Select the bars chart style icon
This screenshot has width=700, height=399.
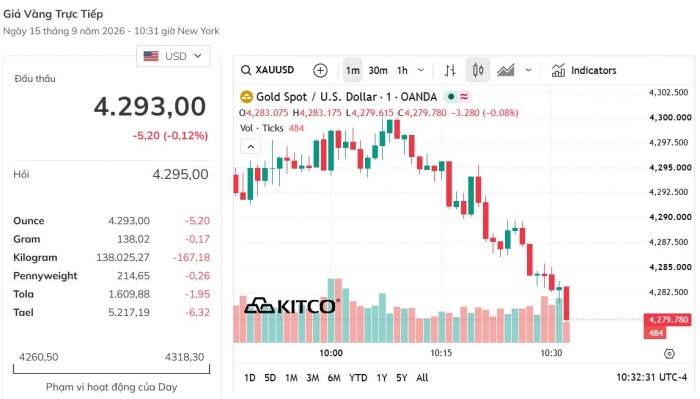click(450, 70)
